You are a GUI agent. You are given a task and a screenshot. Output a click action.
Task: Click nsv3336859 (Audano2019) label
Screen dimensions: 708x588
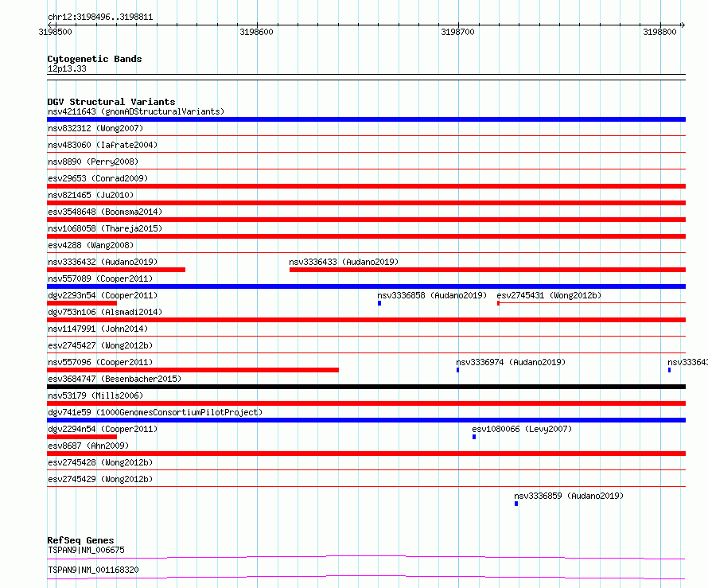tap(569, 496)
